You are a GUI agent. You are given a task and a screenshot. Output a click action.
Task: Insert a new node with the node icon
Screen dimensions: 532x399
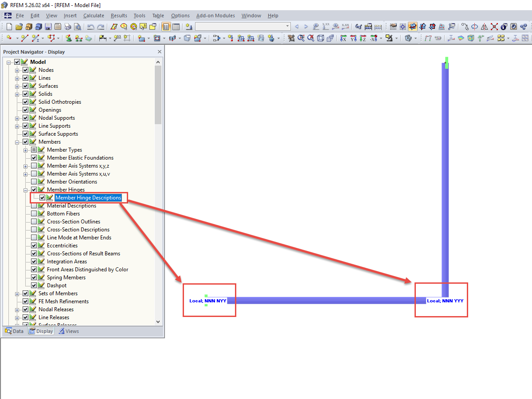pyautogui.click(x=9, y=38)
